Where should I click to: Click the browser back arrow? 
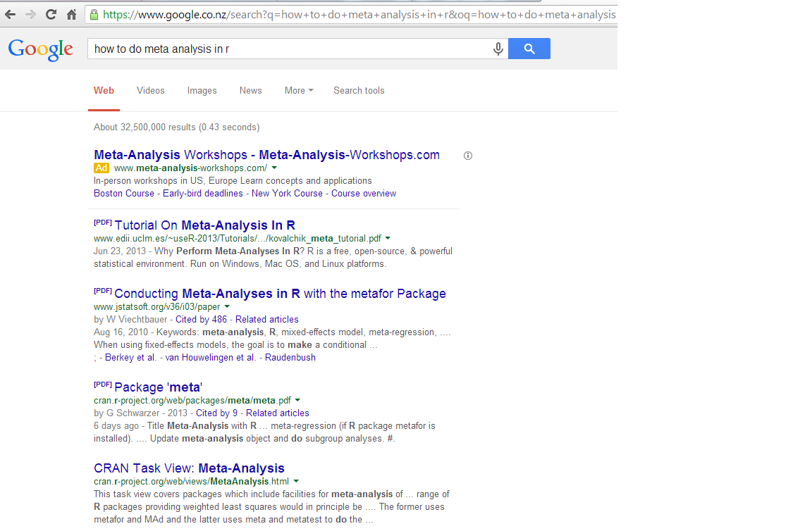click(x=11, y=15)
